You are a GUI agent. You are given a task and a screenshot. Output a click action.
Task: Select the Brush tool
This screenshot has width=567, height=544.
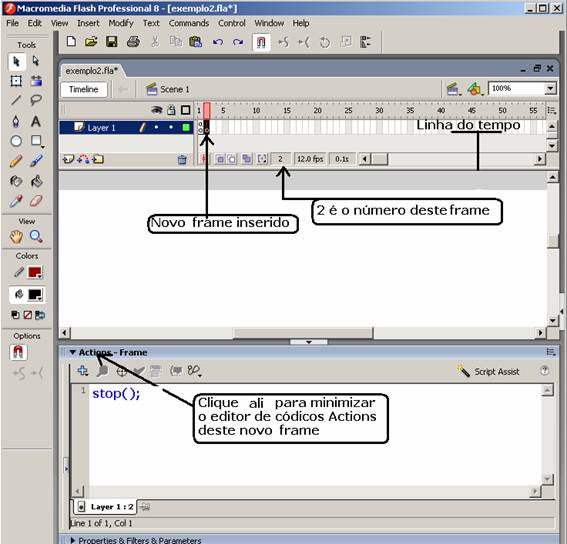pyautogui.click(x=36, y=161)
